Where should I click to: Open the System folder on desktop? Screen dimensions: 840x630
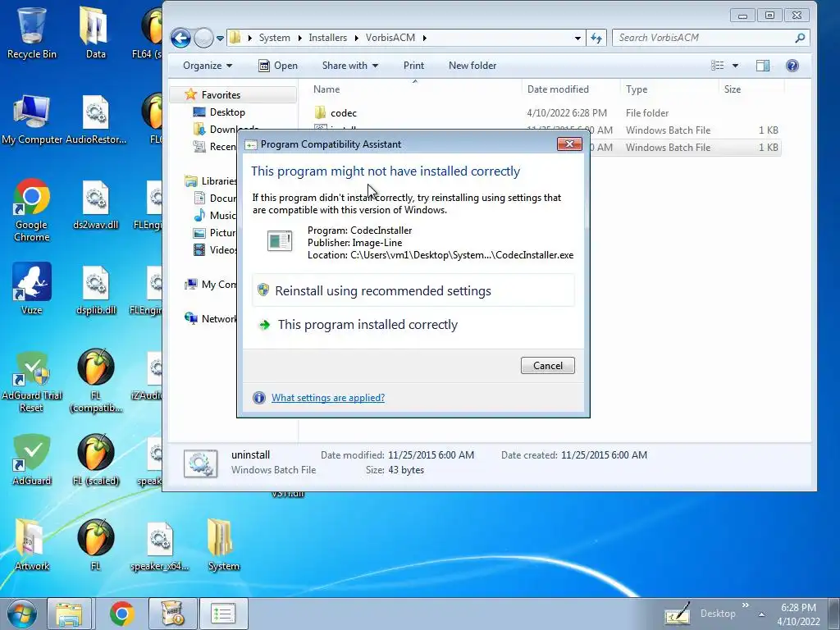click(x=223, y=545)
